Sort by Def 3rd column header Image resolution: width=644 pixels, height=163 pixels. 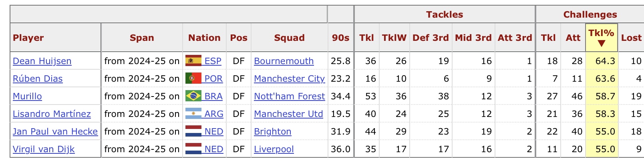[431, 38]
